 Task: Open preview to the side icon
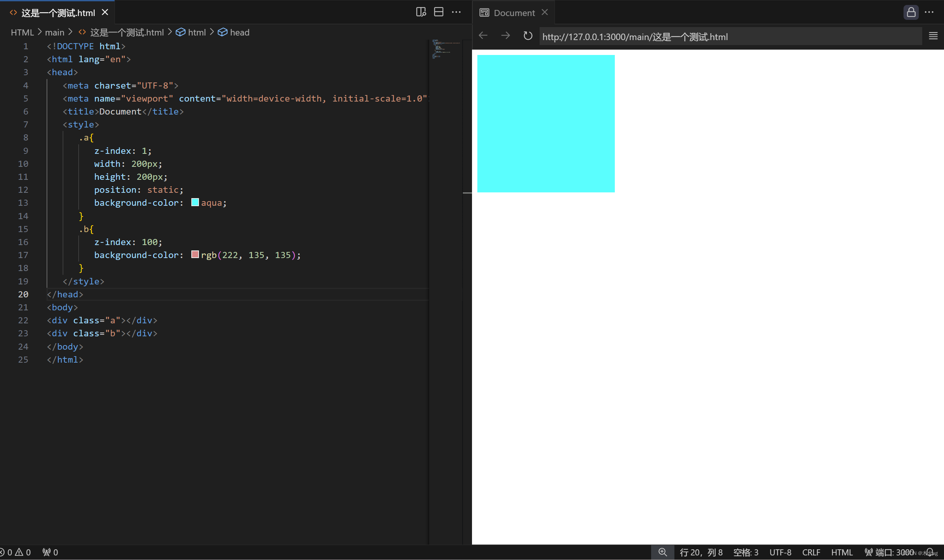[x=420, y=12]
